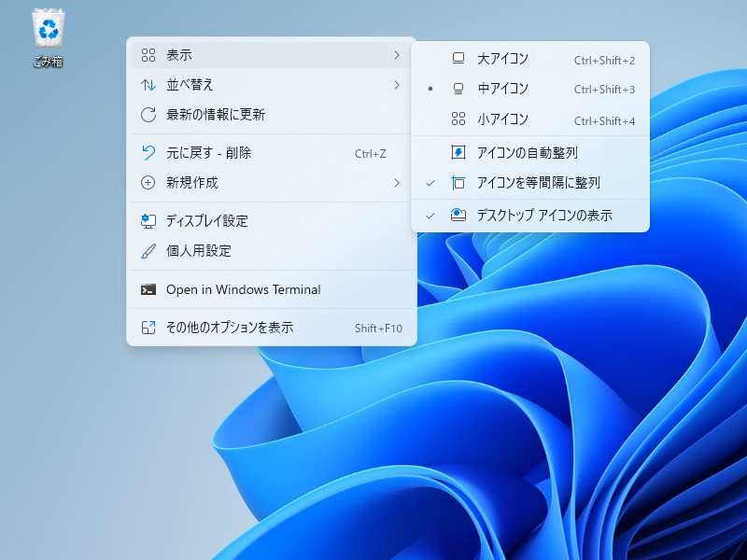Open the 表示 menu entry

[x=271, y=55]
